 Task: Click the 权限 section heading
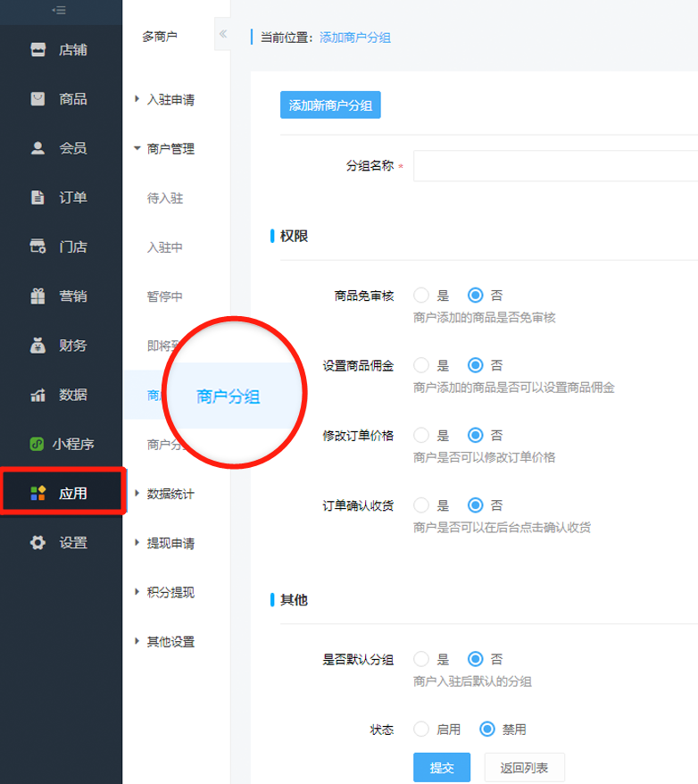pos(294,236)
